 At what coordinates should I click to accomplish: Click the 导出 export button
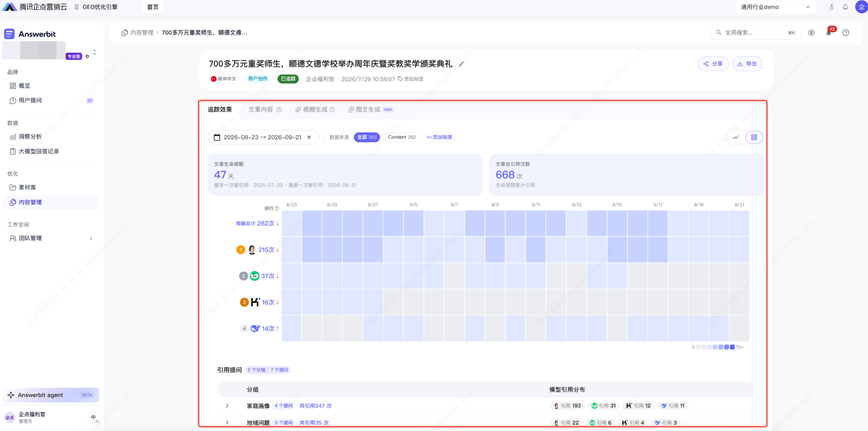747,64
